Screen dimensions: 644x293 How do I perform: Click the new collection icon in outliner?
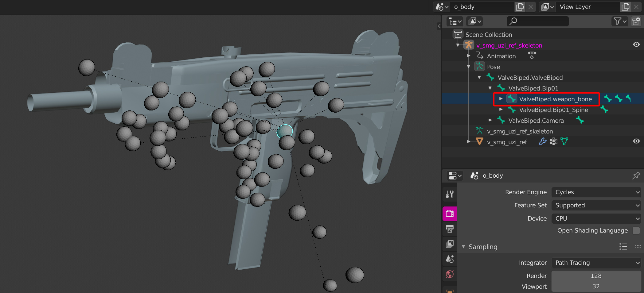click(x=636, y=21)
